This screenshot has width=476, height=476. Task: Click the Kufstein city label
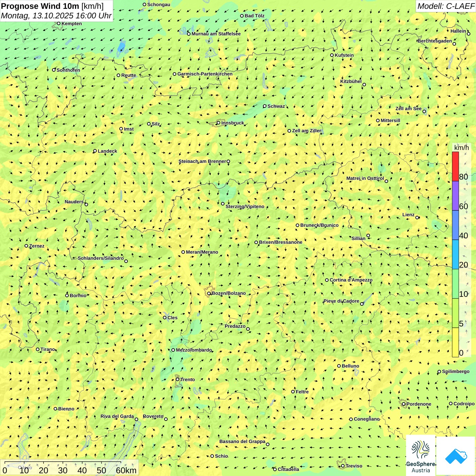pyautogui.click(x=344, y=55)
